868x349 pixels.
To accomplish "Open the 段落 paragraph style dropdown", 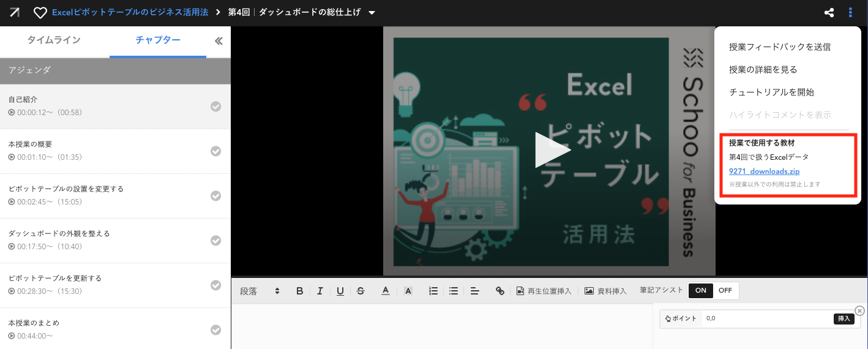I will (x=260, y=291).
